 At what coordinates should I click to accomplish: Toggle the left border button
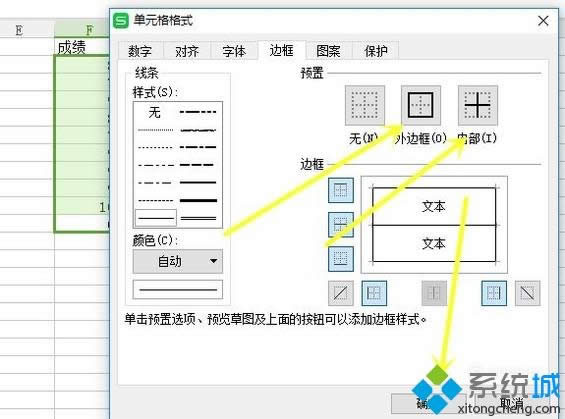tap(374, 293)
